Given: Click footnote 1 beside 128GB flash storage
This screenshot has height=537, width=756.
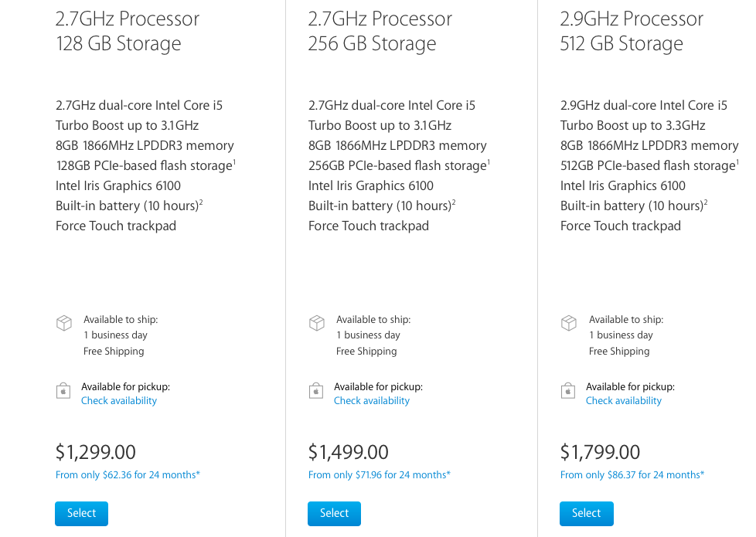Looking at the screenshot, I should [x=234, y=162].
